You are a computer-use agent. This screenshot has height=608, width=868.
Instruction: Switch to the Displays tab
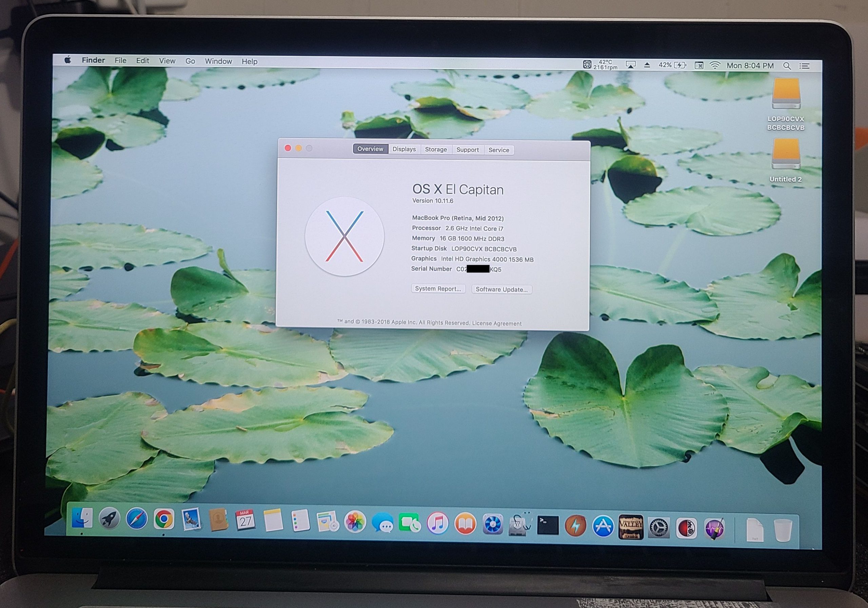point(404,149)
